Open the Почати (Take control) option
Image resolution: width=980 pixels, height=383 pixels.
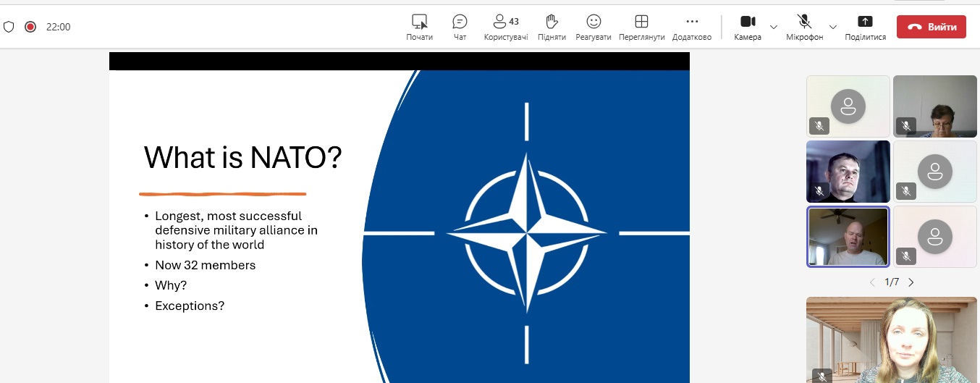click(x=419, y=27)
